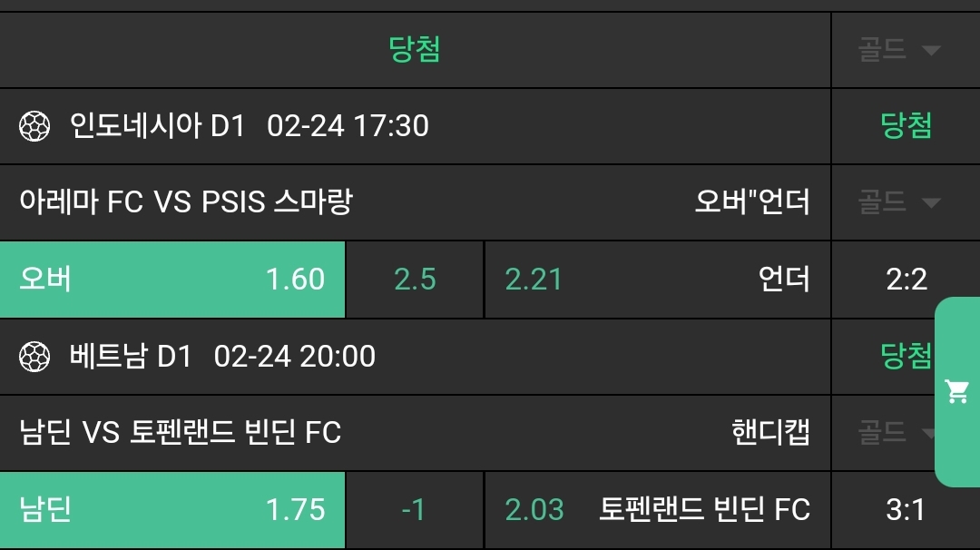
Task: Select the 언더 2.21 odds option
Action: coord(657,280)
